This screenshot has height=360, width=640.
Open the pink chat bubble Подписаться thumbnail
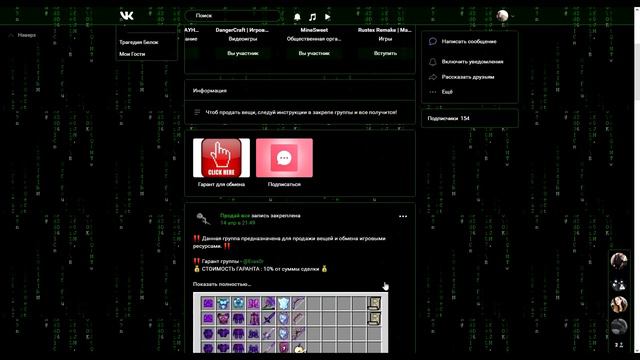click(x=284, y=158)
